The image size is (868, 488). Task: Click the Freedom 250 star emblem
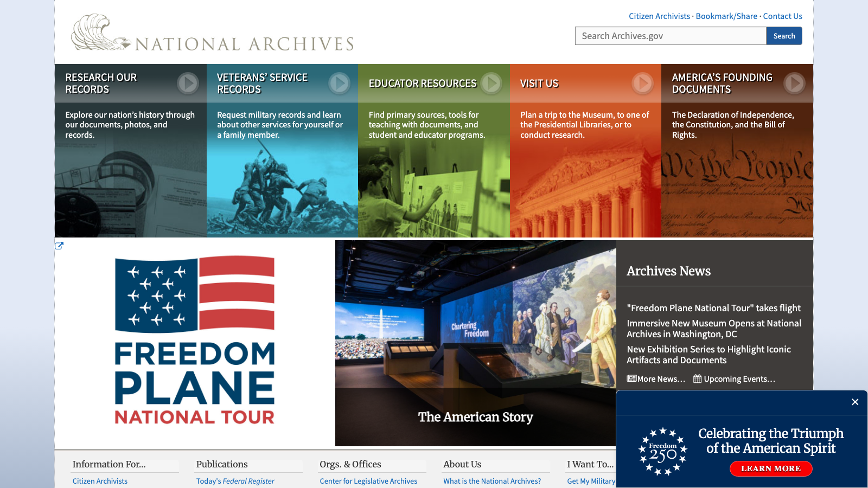pos(662,452)
